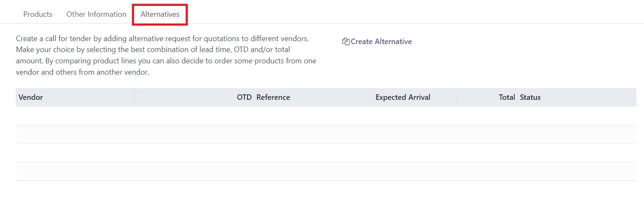Click the fourth empty row's Status cell
Viewport: 644px width, 211px height.
(x=577, y=172)
